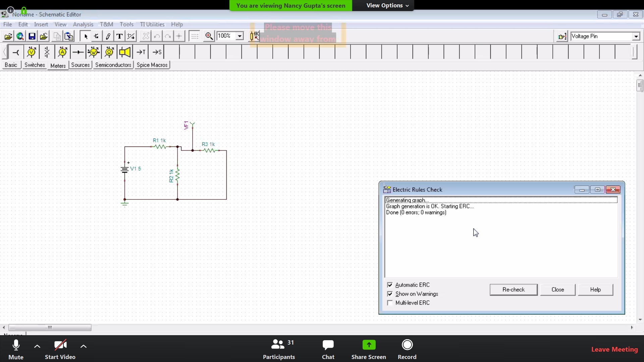
Task: Select resistor R2 1k in the schematic
Action: click(x=177, y=175)
